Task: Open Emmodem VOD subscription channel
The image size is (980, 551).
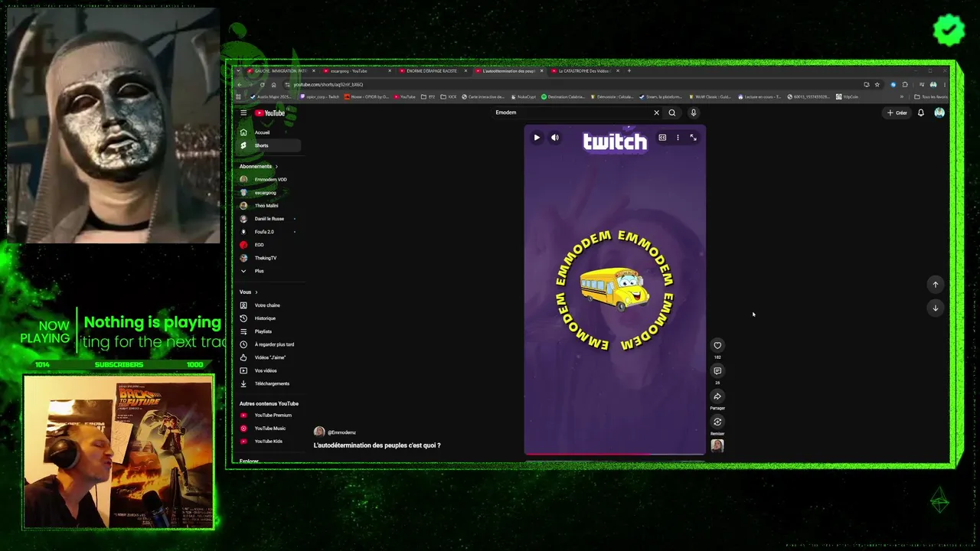Action: click(x=269, y=180)
